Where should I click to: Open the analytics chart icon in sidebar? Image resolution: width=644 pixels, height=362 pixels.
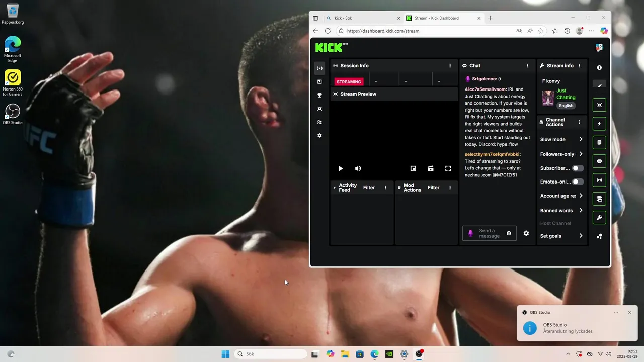point(319,82)
